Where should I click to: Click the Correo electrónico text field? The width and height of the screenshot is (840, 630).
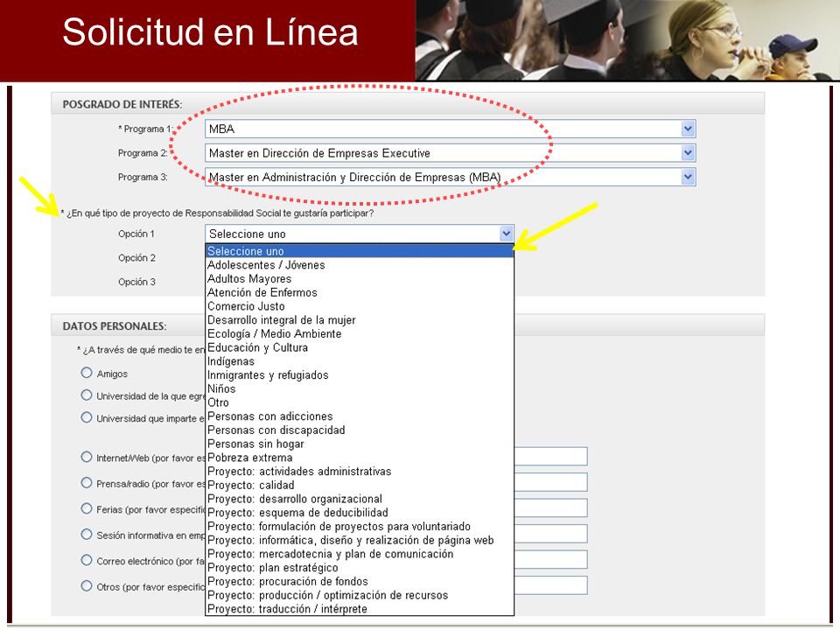(x=550, y=559)
